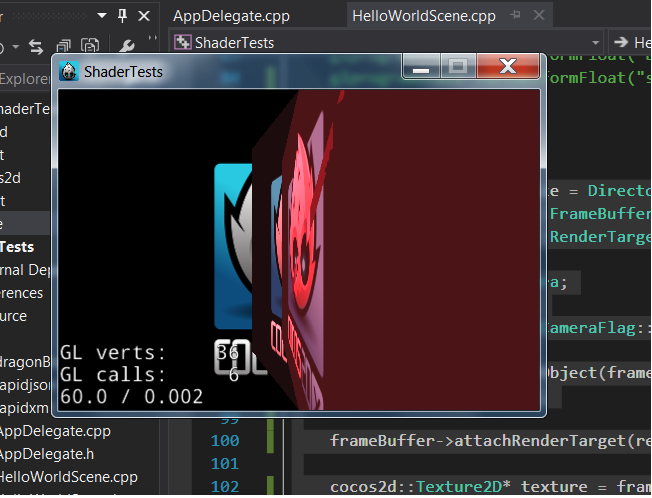Click the Show All Files icon
652x498 pixels.
coord(90,46)
